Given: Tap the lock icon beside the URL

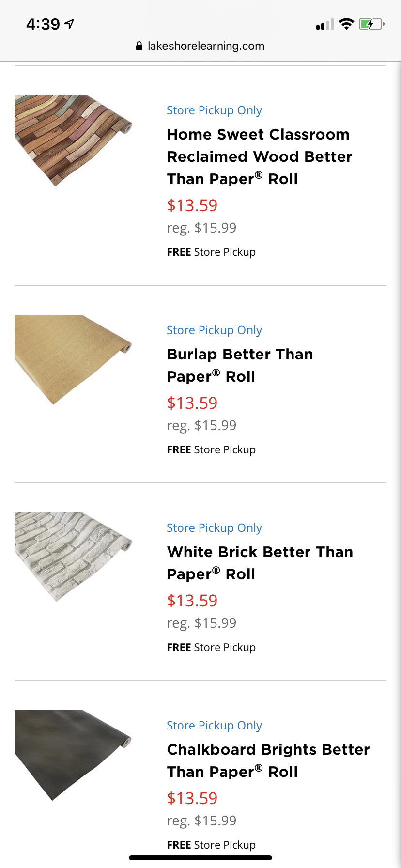Looking at the screenshot, I should click(x=139, y=46).
